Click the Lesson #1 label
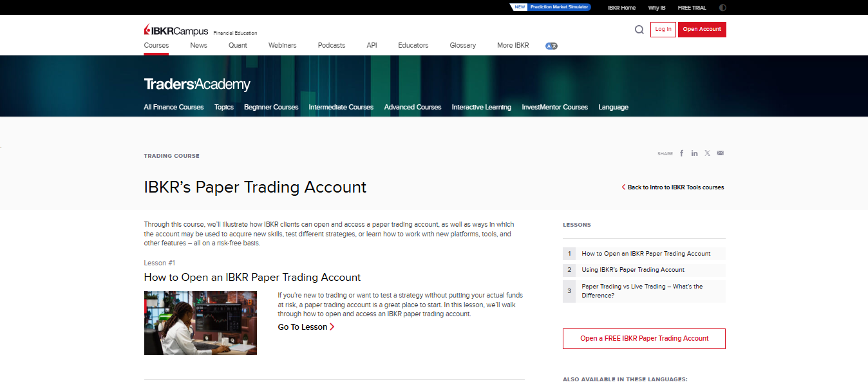The width and height of the screenshot is (868, 389). pyautogui.click(x=160, y=263)
